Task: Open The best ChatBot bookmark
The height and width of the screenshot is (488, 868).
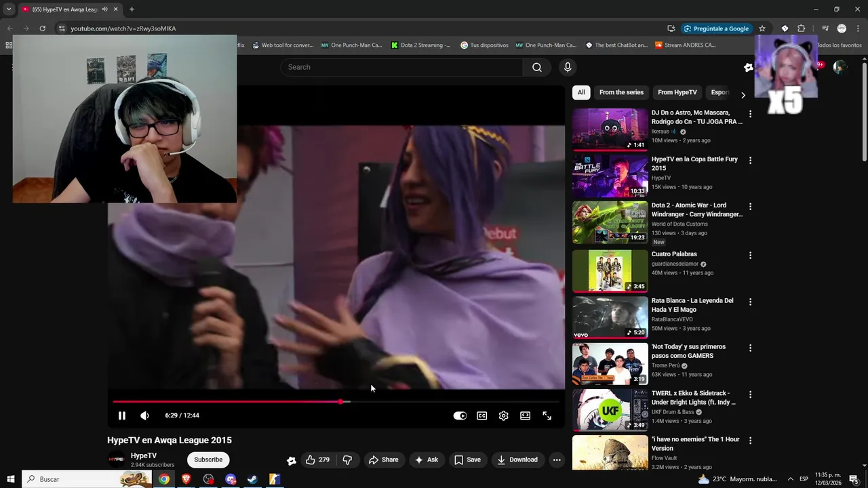Action: pyautogui.click(x=616, y=45)
